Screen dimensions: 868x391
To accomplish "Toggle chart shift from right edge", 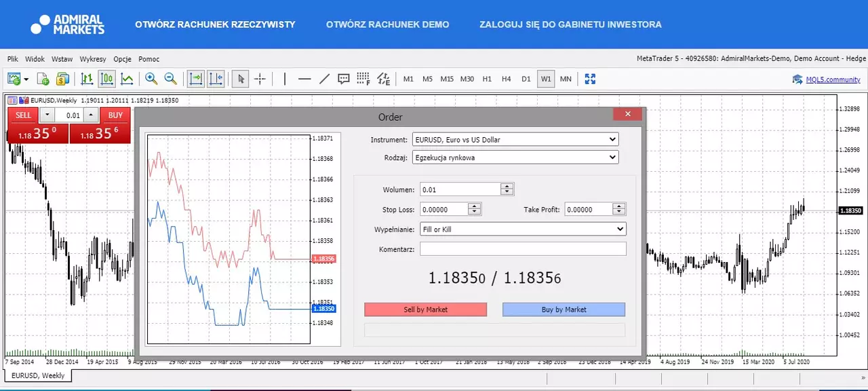I will pyautogui.click(x=216, y=79).
